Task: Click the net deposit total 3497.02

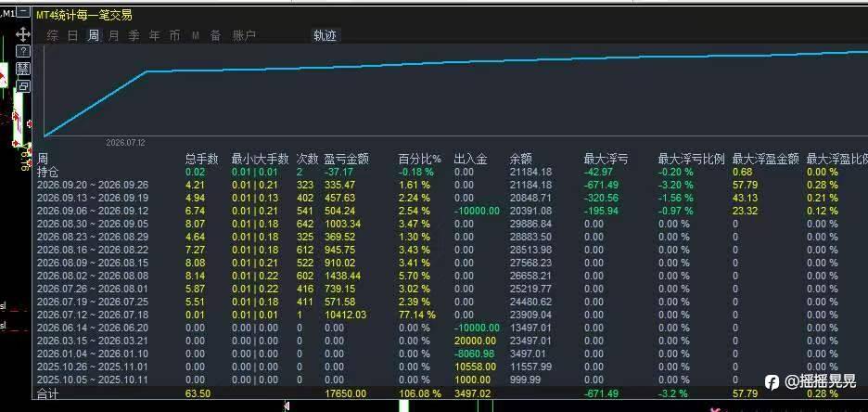Action: 472,393
